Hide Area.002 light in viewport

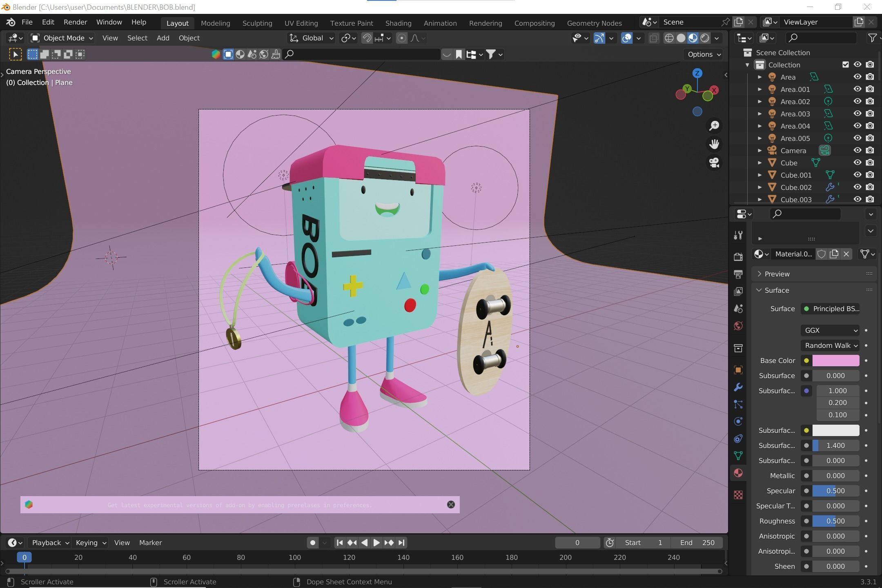pos(857,101)
